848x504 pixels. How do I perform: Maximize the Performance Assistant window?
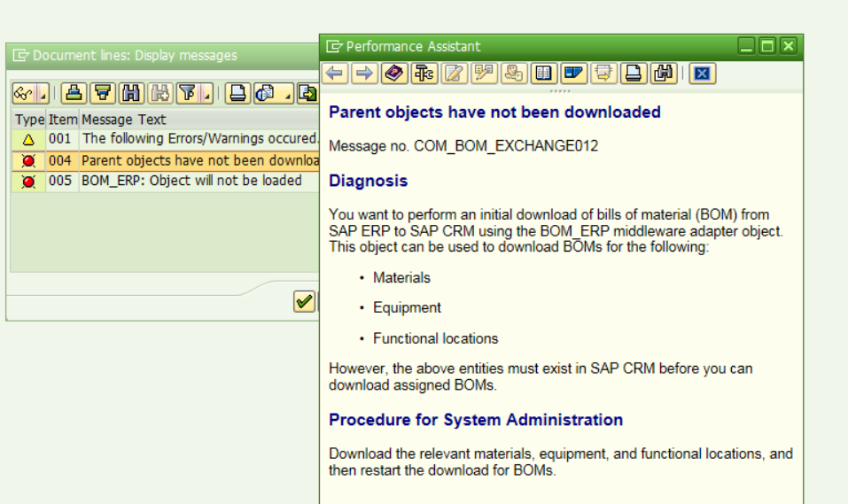tap(767, 46)
